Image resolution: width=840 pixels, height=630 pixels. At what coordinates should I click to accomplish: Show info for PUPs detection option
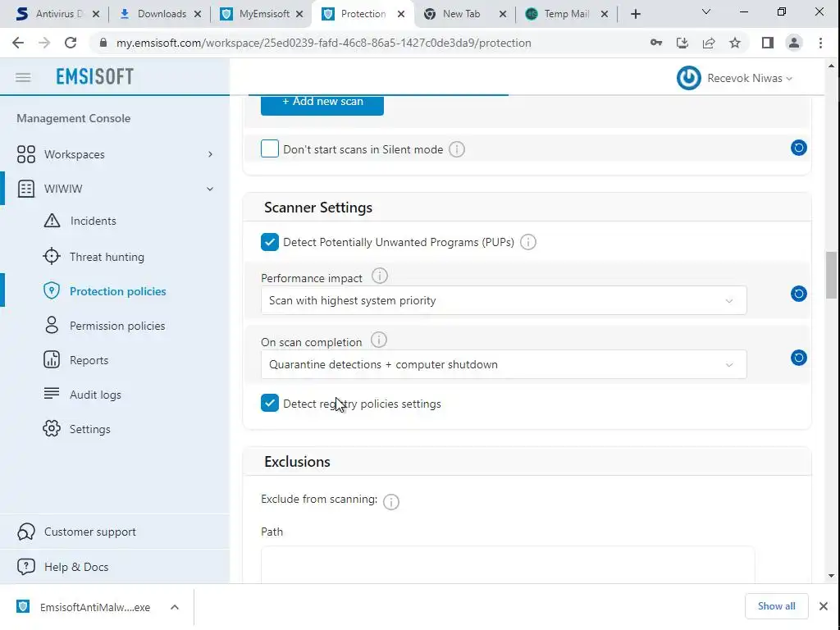528,242
